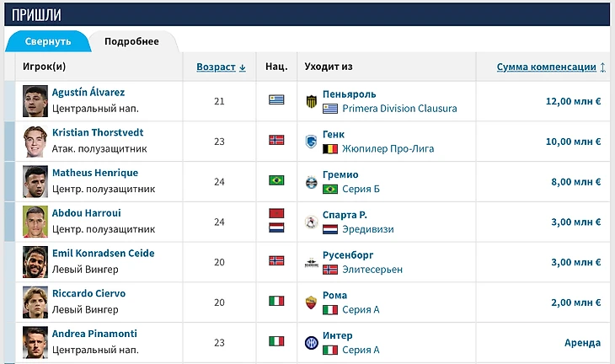Viewport: 615px width, 364px height.
Task: Click the Roma club crest icon
Action: click(311, 303)
